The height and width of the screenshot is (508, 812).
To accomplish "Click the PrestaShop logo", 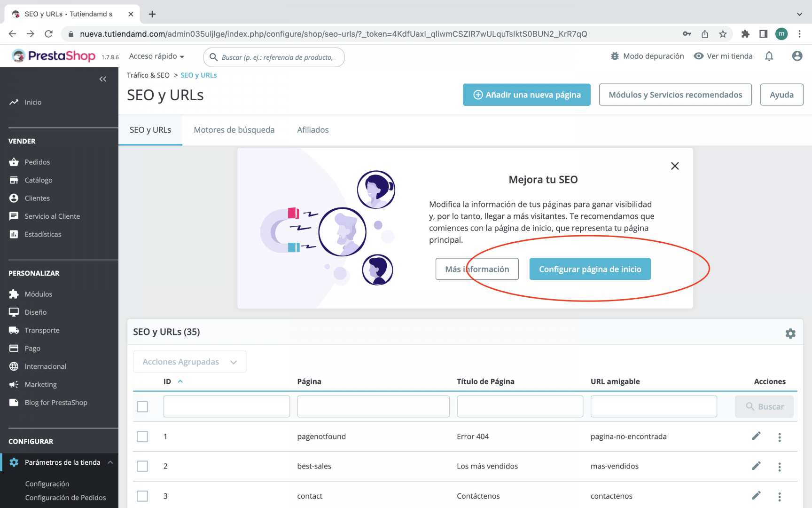I will pyautogui.click(x=54, y=56).
